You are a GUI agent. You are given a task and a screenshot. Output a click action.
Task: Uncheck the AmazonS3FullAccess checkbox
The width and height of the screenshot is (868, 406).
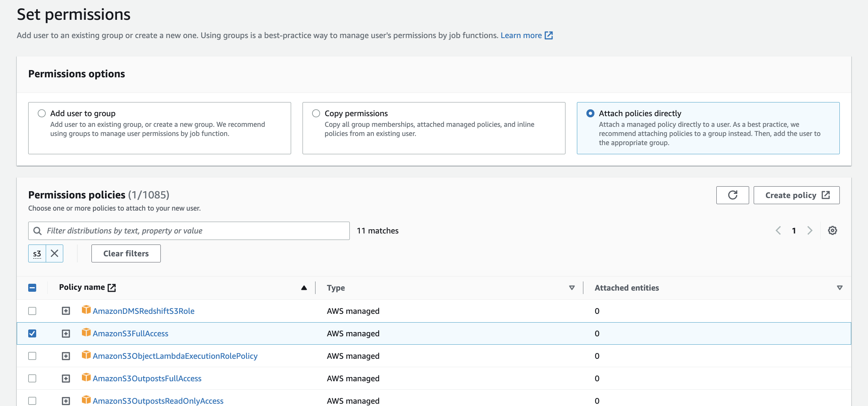(x=32, y=334)
